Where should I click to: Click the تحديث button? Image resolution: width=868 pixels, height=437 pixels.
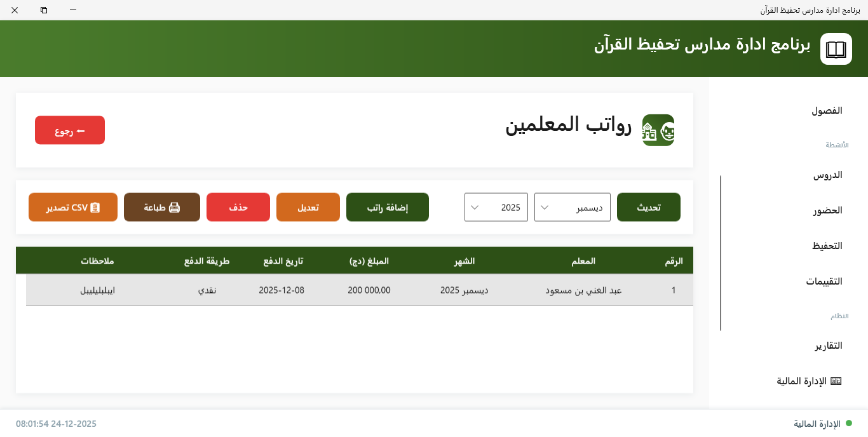point(648,206)
